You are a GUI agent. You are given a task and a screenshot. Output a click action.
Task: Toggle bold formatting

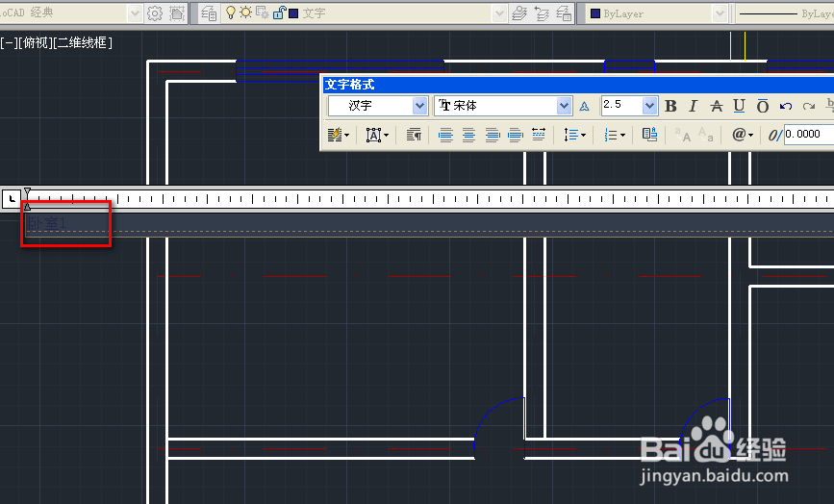pyautogui.click(x=670, y=106)
